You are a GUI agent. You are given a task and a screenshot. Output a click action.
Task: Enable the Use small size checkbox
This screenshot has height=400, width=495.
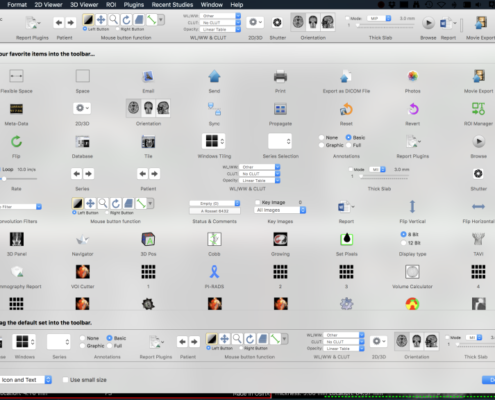coord(66,380)
